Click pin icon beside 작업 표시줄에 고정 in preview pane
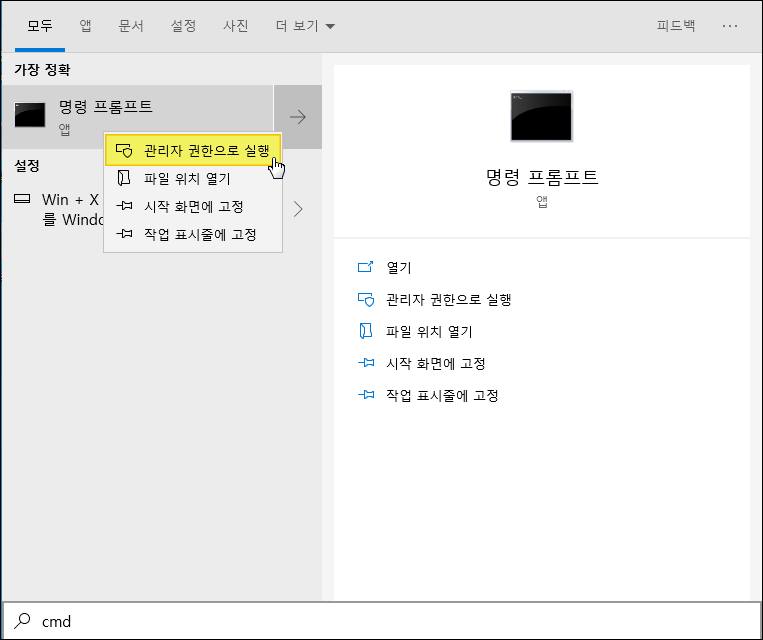 click(366, 395)
